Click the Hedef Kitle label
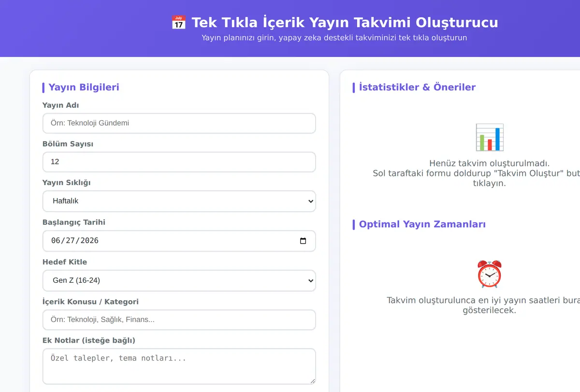This screenshot has width=580, height=392. point(65,262)
